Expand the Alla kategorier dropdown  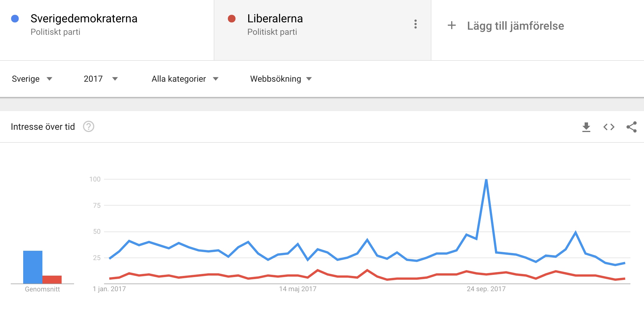tap(185, 79)
